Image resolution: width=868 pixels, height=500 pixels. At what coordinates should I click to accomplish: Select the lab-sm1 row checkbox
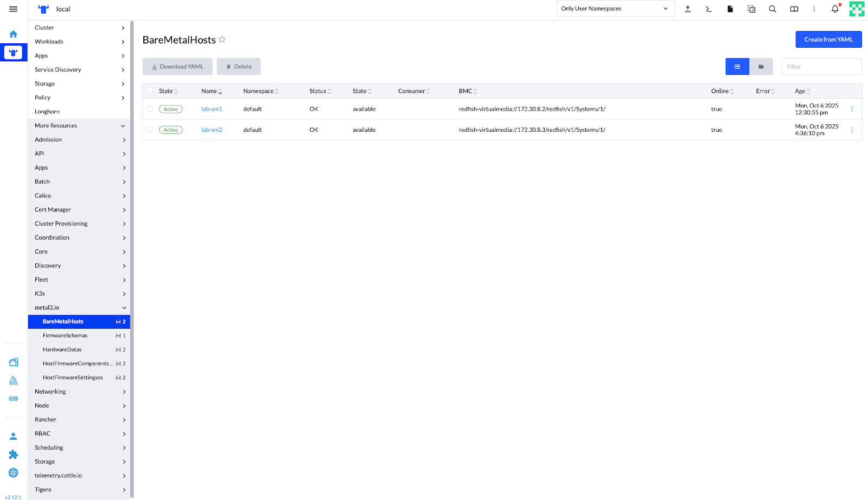(150, 109)
